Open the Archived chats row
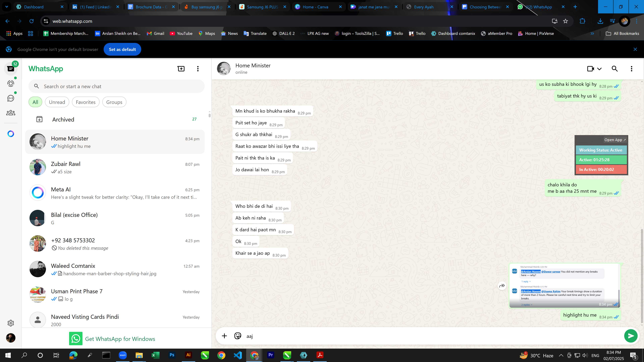Screen dimensions: 644x362 pyautogui.click(x=115, y=119)
